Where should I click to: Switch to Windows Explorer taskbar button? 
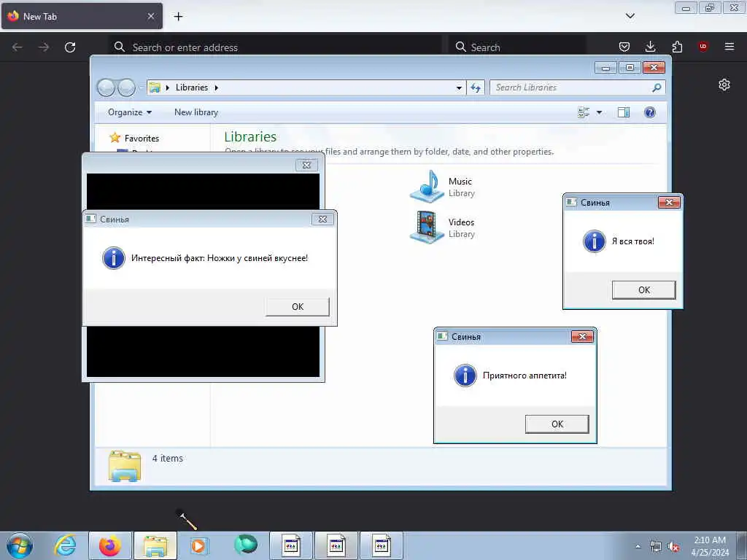tap(155, 545)
